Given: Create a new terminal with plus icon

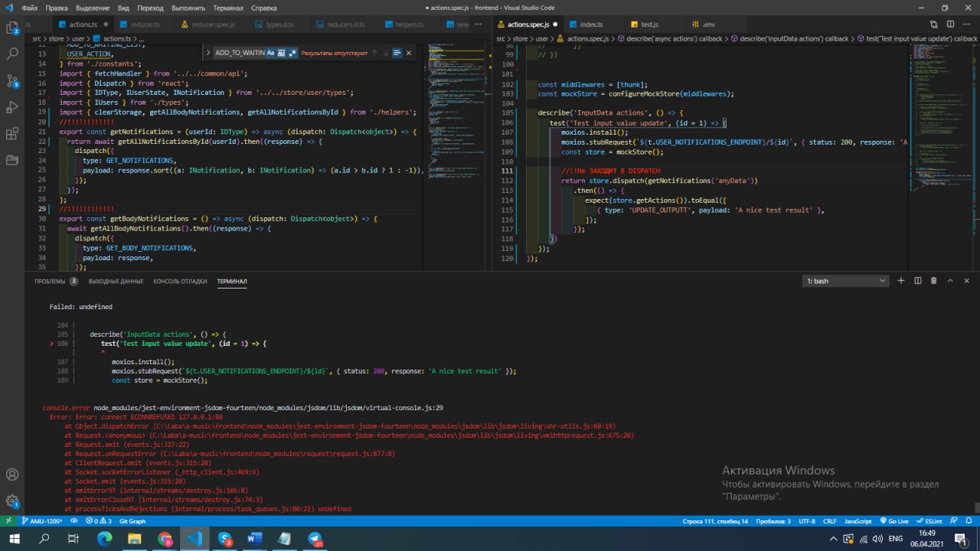Looking at the screenshot, I should (901, 281).
